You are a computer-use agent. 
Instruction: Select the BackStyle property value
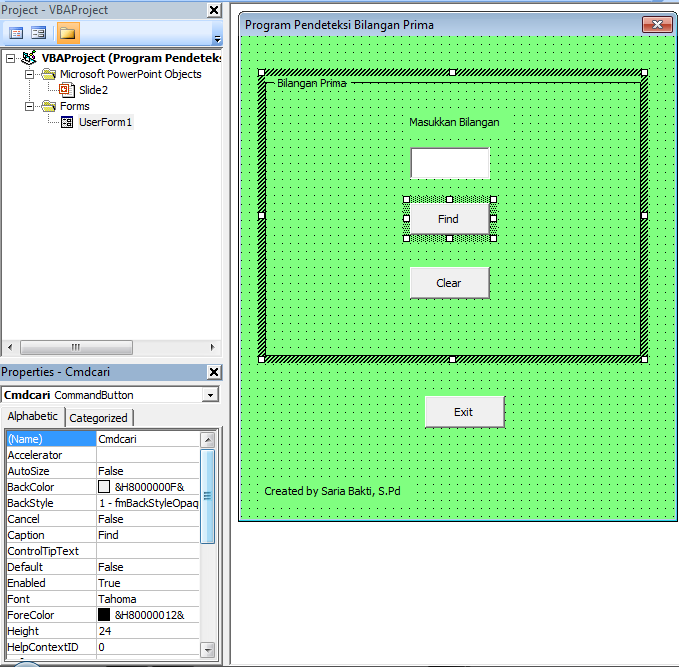[148, 503]
